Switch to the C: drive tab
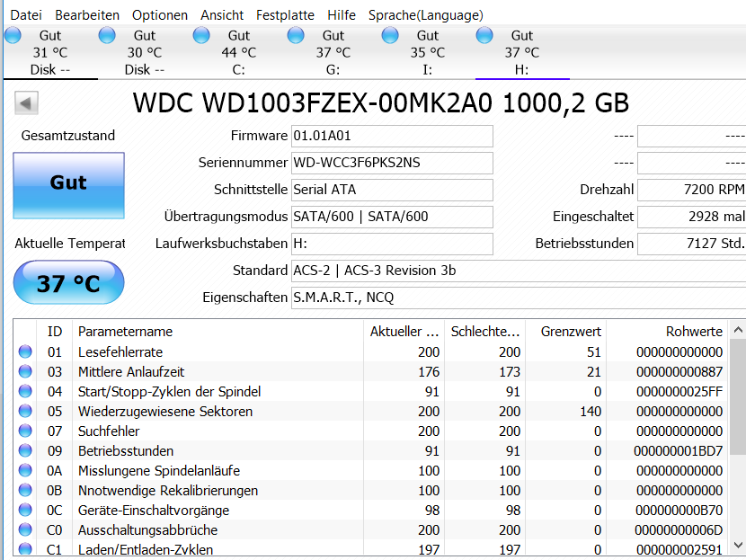The width and height of the screenshot is (746, 560). click(x=239, y=53)
